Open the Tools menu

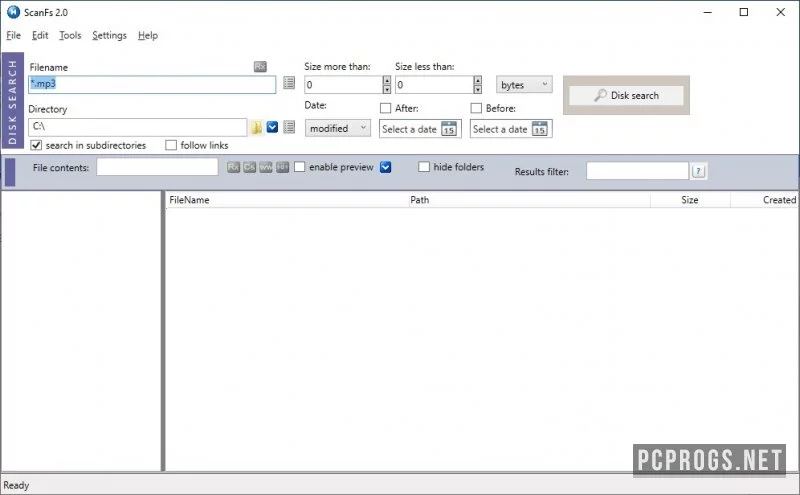tap(70, 35)
